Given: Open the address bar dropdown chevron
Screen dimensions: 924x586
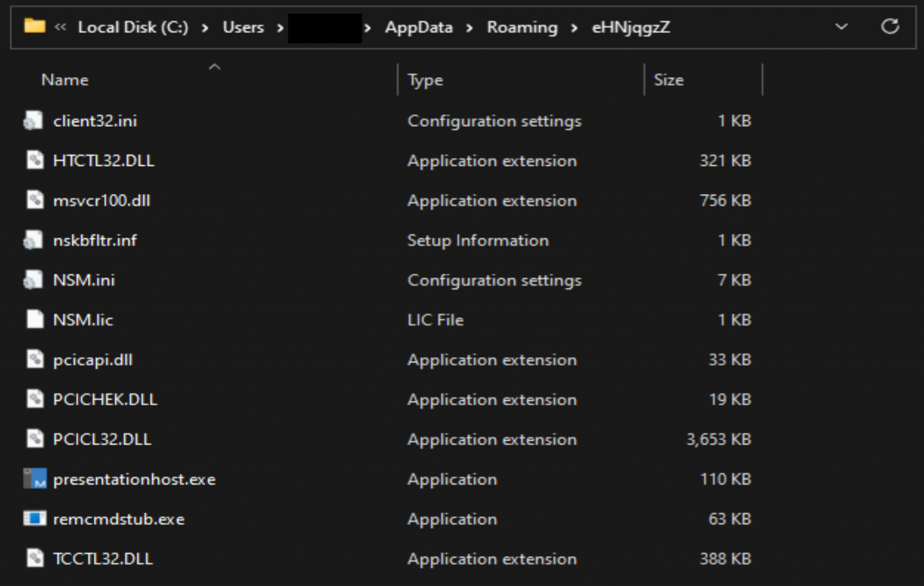Looking at the screenshot, I should click(x=841, y=27).
